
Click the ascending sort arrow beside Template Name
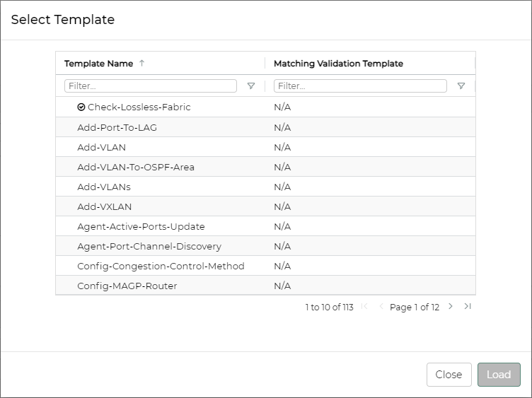click(141, 64)
